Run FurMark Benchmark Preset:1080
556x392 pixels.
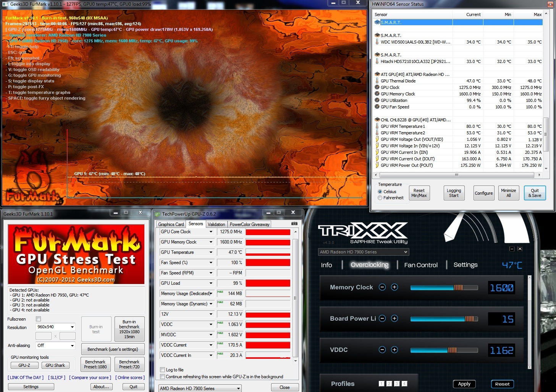(x=95, y=364)
